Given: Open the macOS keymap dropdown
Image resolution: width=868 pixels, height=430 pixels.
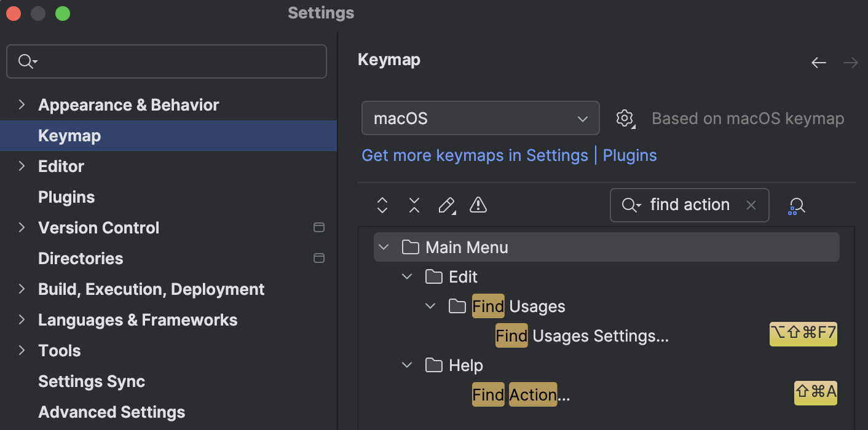Looking at the screenshot, I should pyautogui.click(x=480, y=118).
